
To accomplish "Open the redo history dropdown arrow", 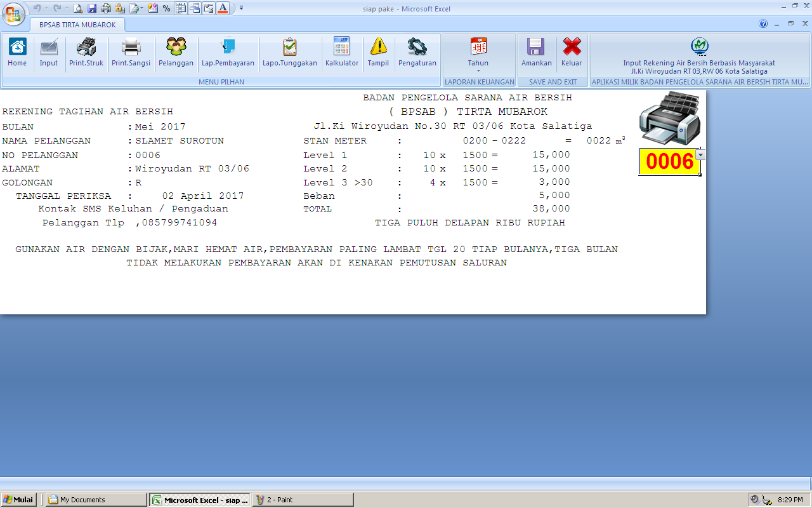I will coord(67,8).
